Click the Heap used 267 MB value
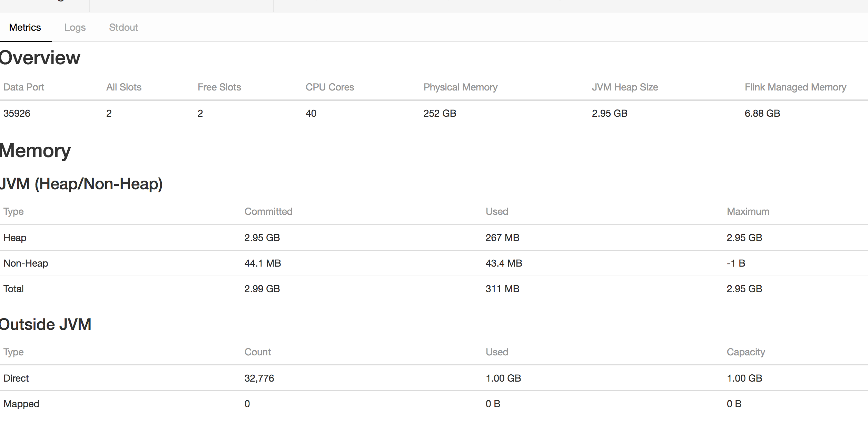The width and height of the screenshot is (868, 431). [x=502, y=238]
